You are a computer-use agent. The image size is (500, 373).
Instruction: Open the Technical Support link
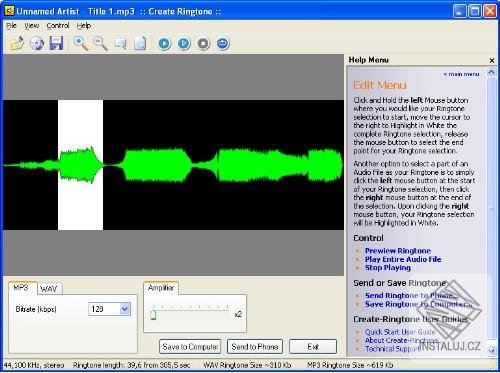392,349
